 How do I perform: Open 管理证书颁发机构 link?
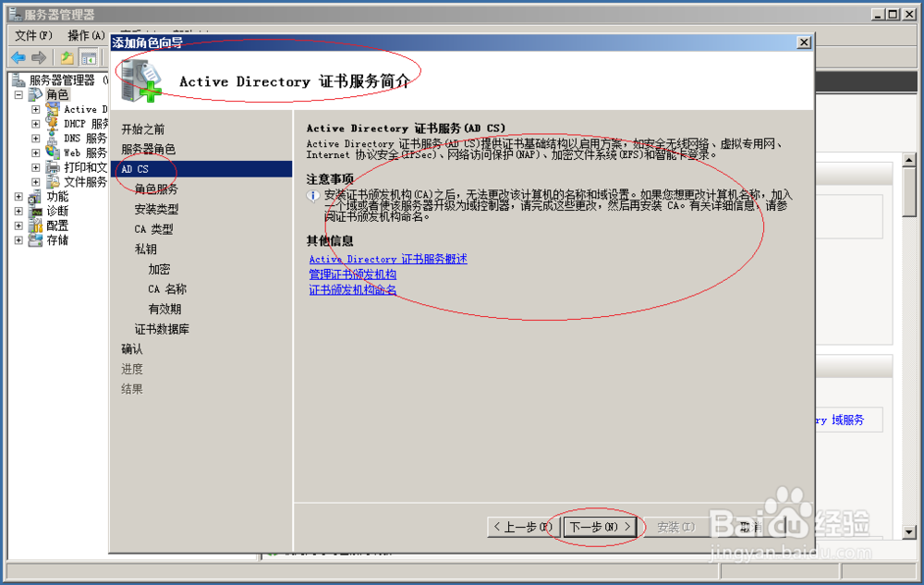[352, 274]
